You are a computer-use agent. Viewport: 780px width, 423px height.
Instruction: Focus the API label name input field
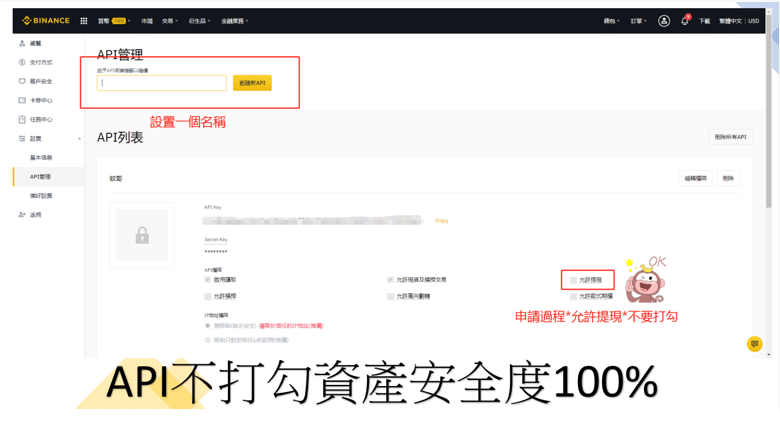tap(162, 83)
